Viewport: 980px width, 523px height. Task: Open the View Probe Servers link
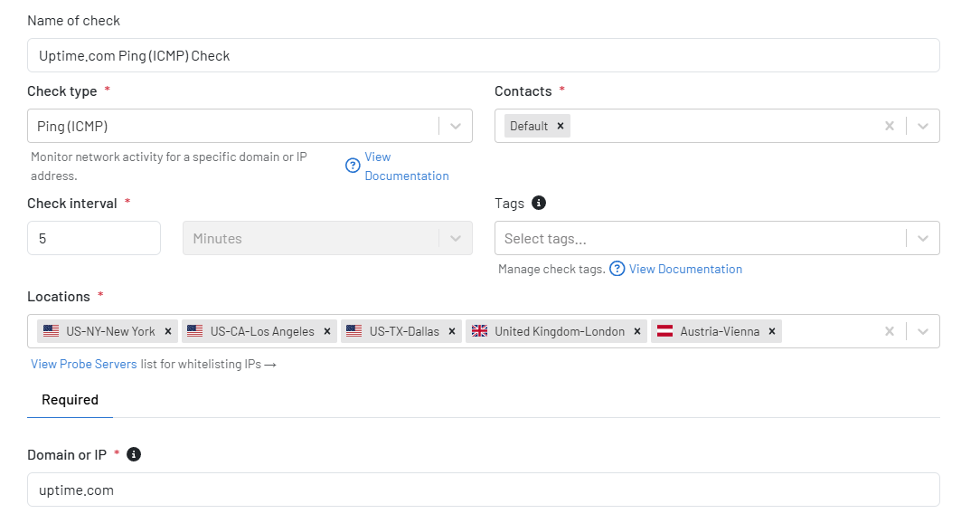pos(84,364)
